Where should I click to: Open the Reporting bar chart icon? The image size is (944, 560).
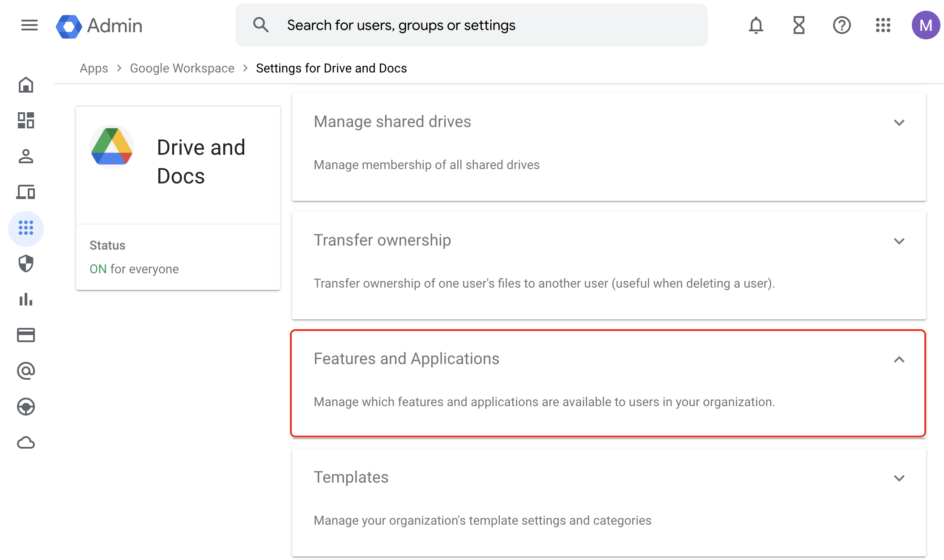click(26, 299)
